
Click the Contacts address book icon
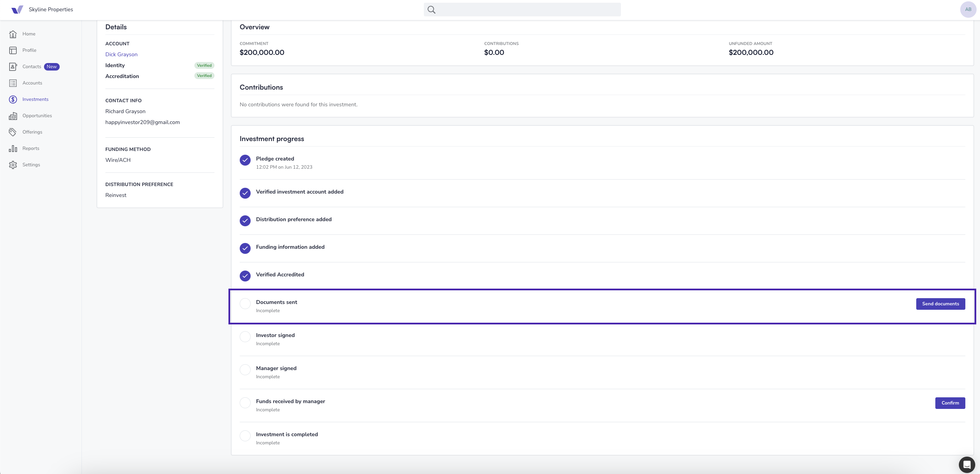pos(13,67)
